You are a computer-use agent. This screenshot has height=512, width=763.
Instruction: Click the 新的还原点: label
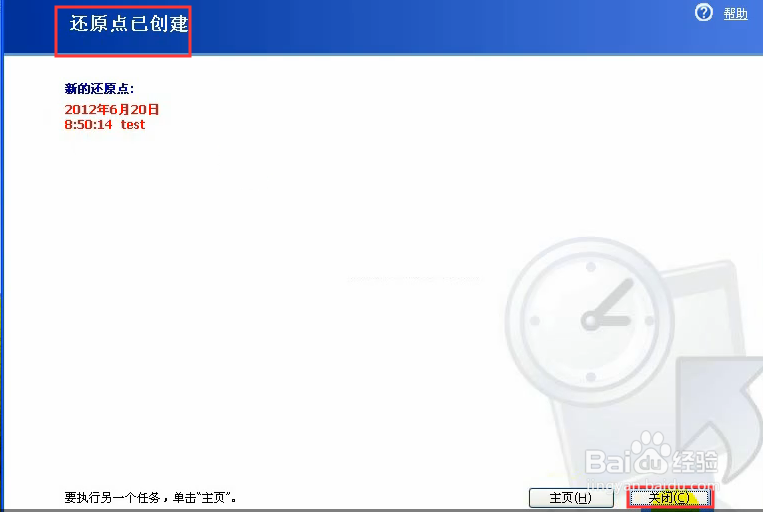point(99,89)
